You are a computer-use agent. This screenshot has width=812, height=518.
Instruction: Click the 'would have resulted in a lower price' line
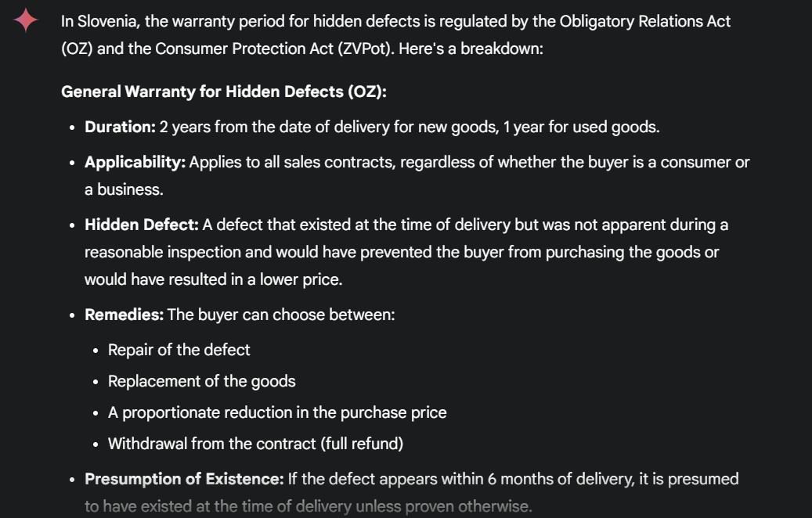coord(213,279)
